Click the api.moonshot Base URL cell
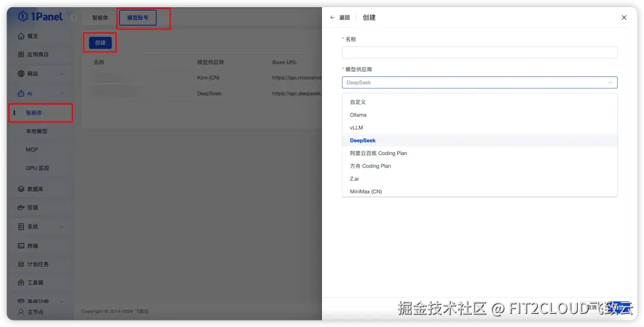The width and height of the screenshot is (644, 327). (296, 78)
